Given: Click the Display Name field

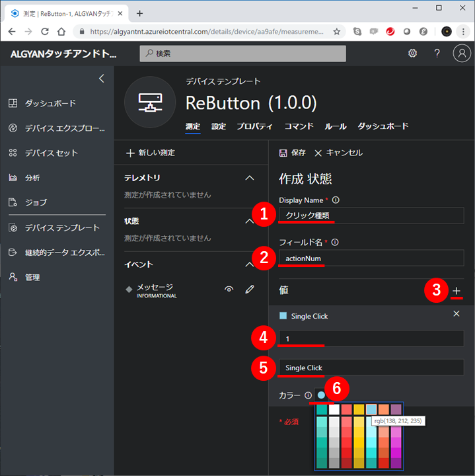Looking at the screenshot, I should coord(371,216).
